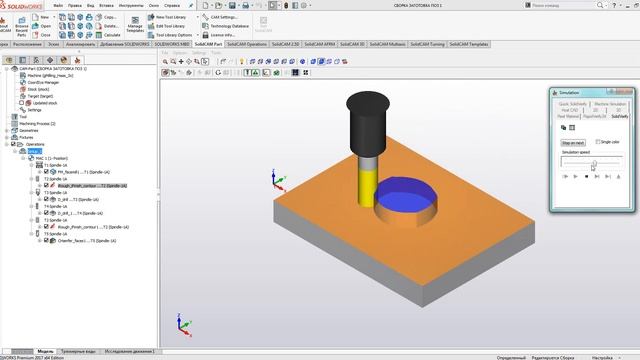The height and width of the screenshot is (360, 640).
Task: Collapse the CAM-Part root node
Action: point(7,69)
